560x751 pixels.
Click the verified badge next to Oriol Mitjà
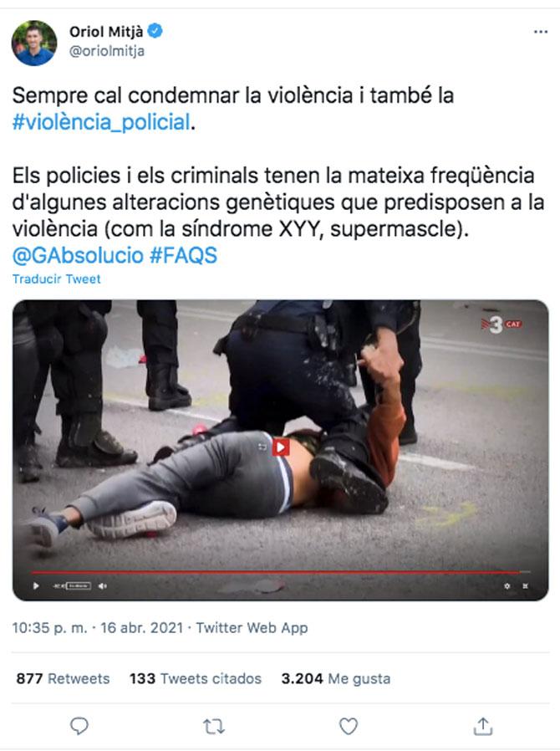pyautogui.click(x=155, y=31)
